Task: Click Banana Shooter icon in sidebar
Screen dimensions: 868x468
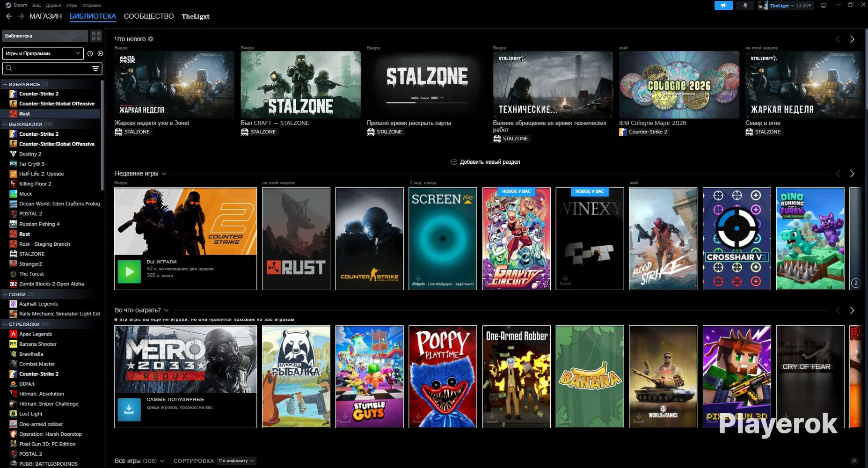Action: (x=14, y=344)
